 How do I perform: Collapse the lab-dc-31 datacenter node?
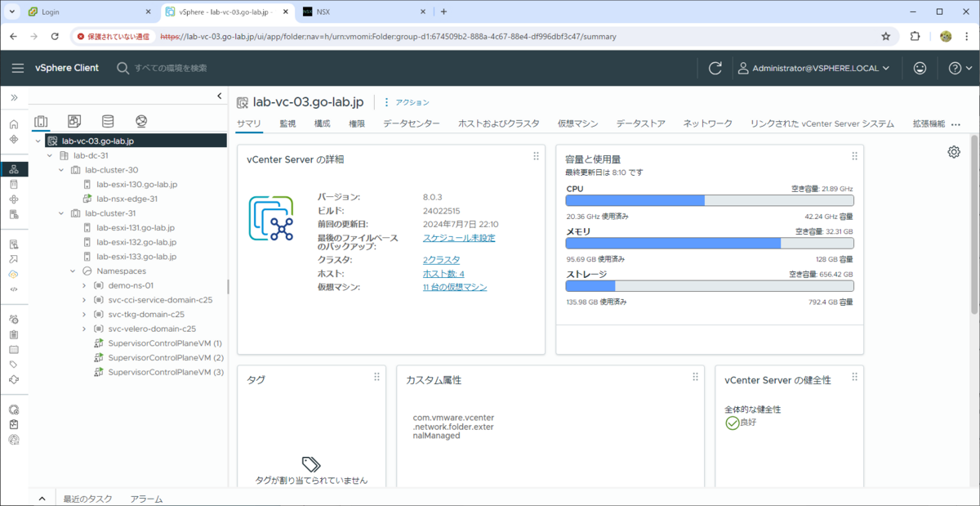50,155
